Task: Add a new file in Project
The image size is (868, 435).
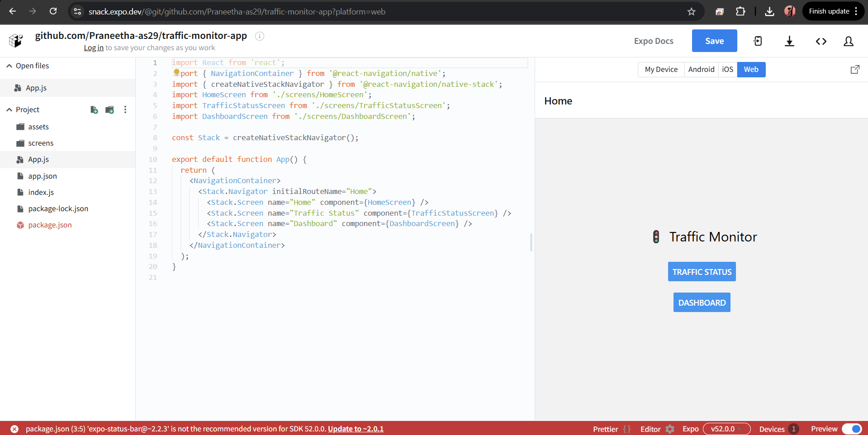Action: [x=94, y=110]
